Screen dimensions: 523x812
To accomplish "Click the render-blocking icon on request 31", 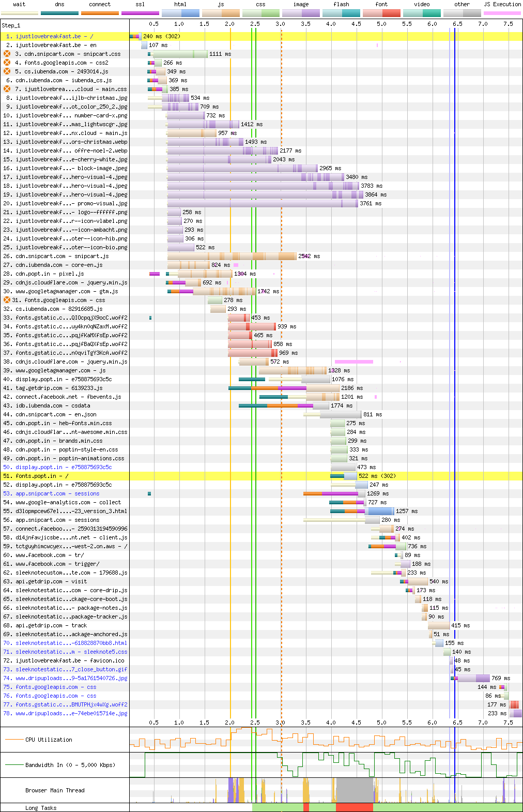I will 7,300.
